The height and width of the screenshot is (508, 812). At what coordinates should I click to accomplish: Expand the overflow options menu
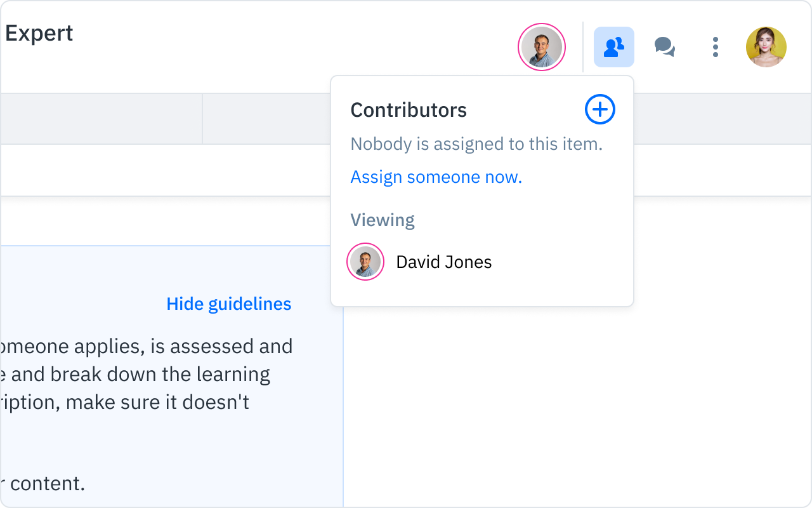tap(715, 46)
